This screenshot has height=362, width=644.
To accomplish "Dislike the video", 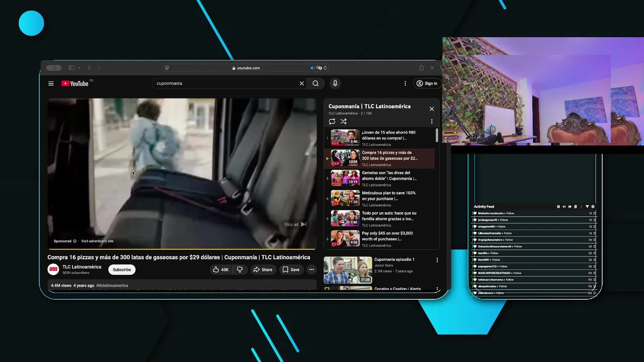I will click(x=240, y=269).
